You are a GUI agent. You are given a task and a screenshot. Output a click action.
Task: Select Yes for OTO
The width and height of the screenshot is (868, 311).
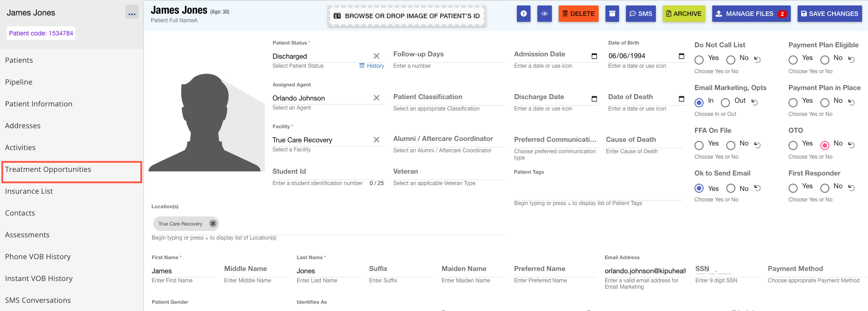click(x=793, y=145)
